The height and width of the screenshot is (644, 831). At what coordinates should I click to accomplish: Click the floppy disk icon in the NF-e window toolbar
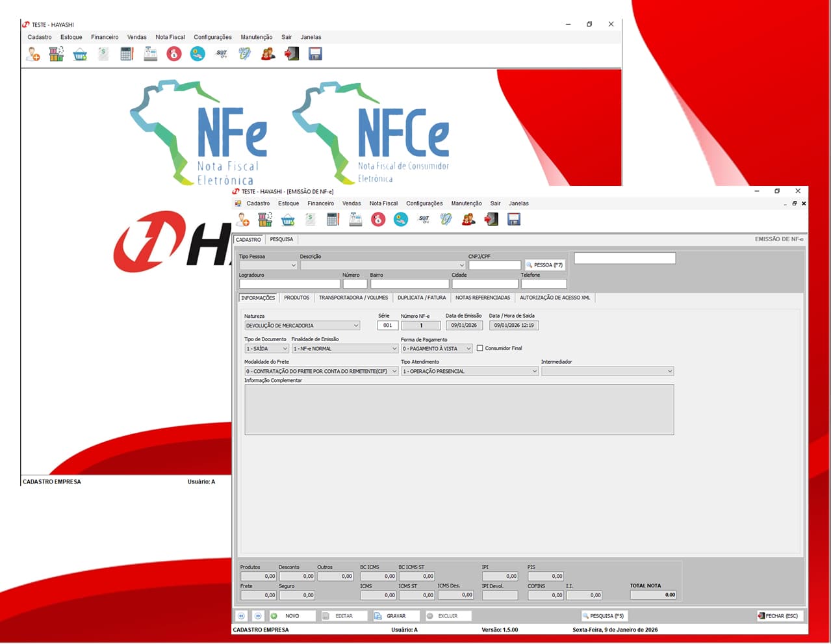514,220
